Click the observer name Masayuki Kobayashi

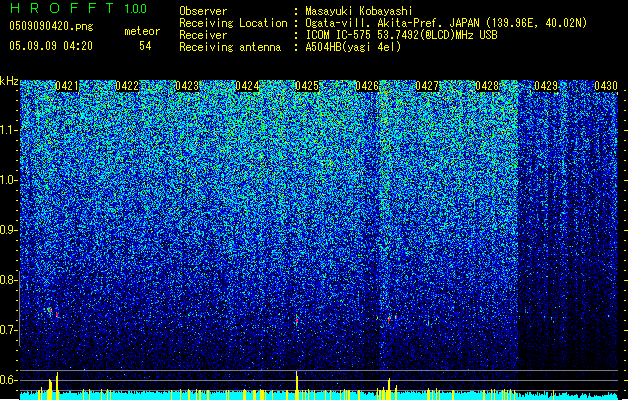[x=359, y=11]
